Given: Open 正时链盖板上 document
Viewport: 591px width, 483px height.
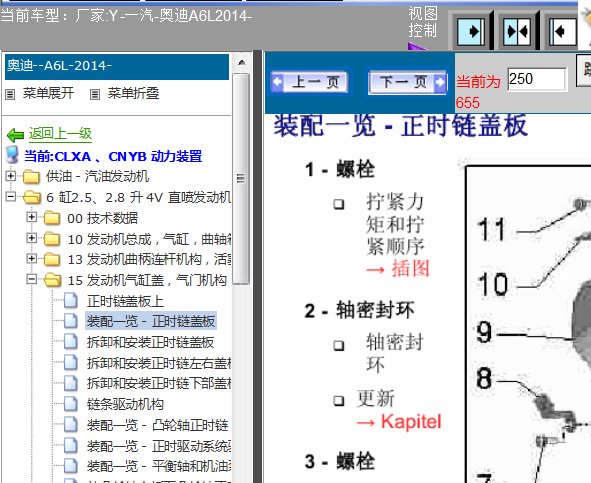Looking at the screenshot, I should click(x=125, y=301).
